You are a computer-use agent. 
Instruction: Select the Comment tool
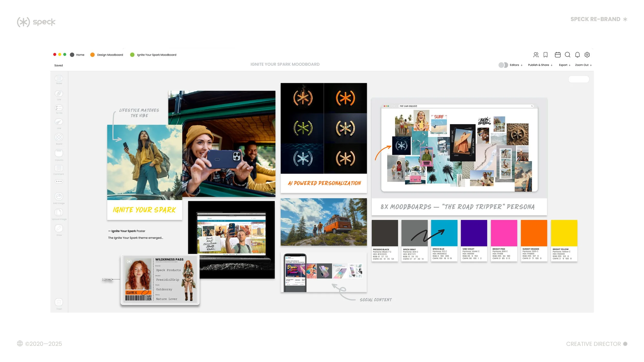pyautogui.click(x=59, y=168)
